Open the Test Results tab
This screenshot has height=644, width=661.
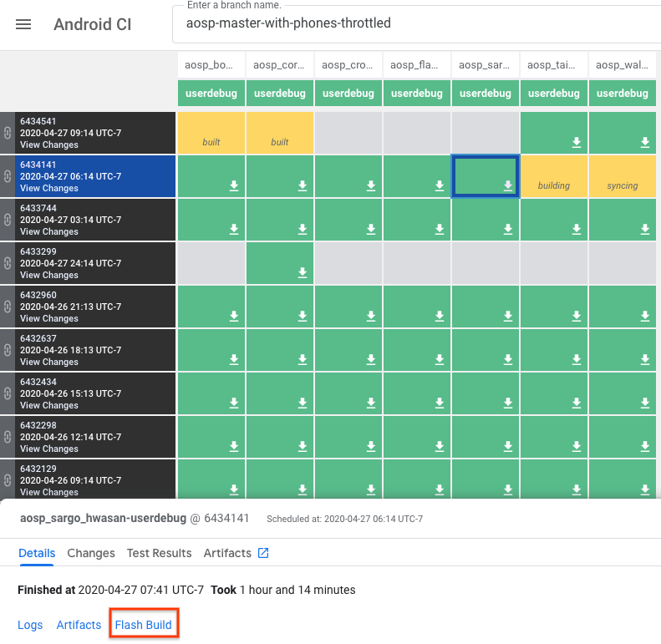click(159, 553)
